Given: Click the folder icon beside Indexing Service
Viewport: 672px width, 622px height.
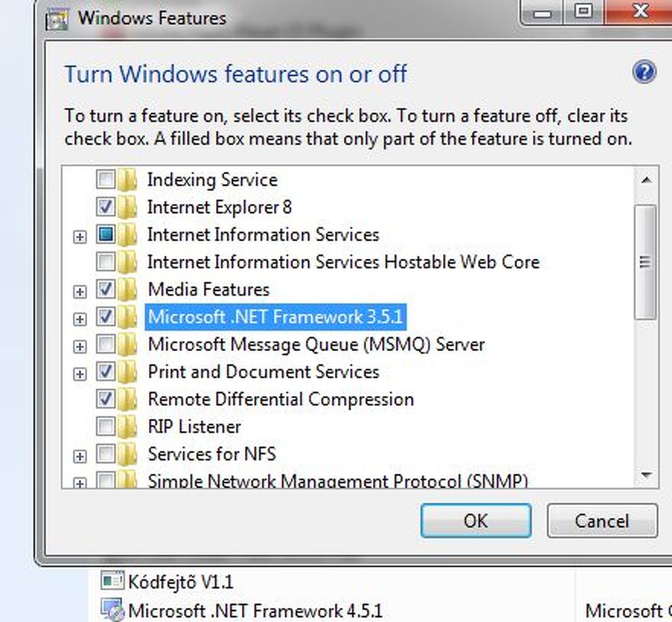Looking at the screenshot, I should click(127, 180).
